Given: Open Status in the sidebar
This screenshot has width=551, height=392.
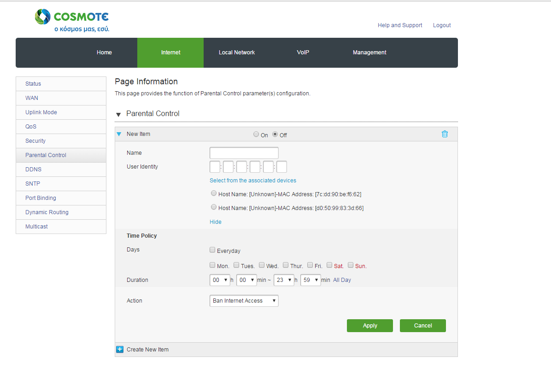Looking at the screenshot, I should pos(61,84).
